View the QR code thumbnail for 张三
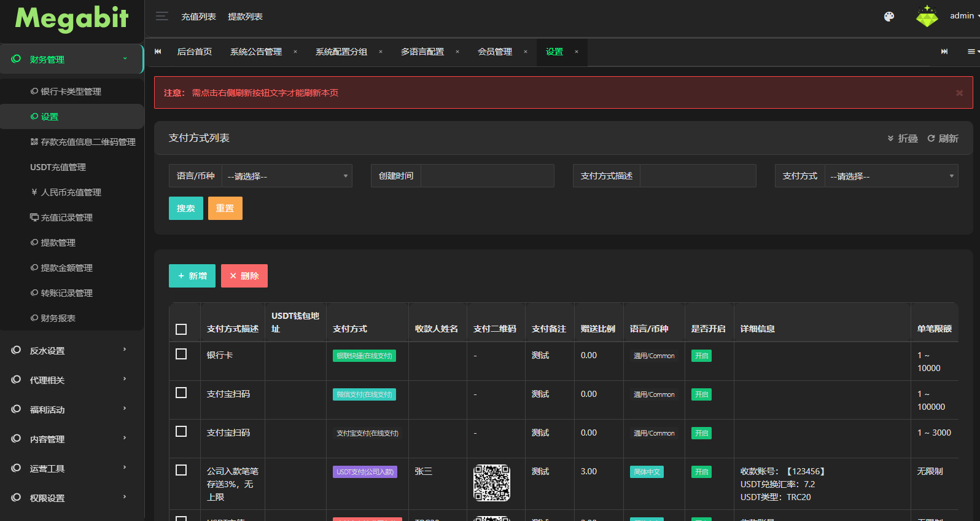 (491, 483)
